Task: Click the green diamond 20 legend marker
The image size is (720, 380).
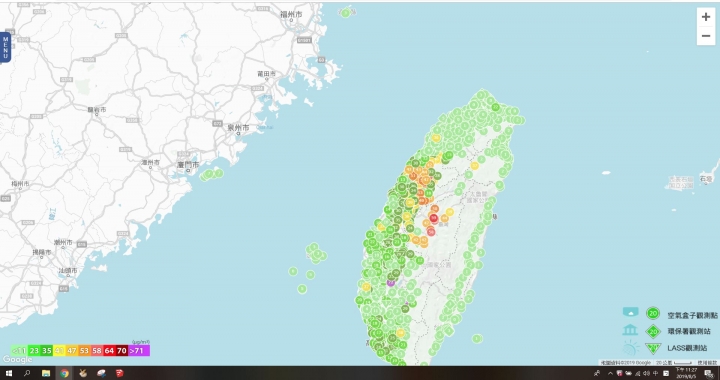Action: point(652,331)
